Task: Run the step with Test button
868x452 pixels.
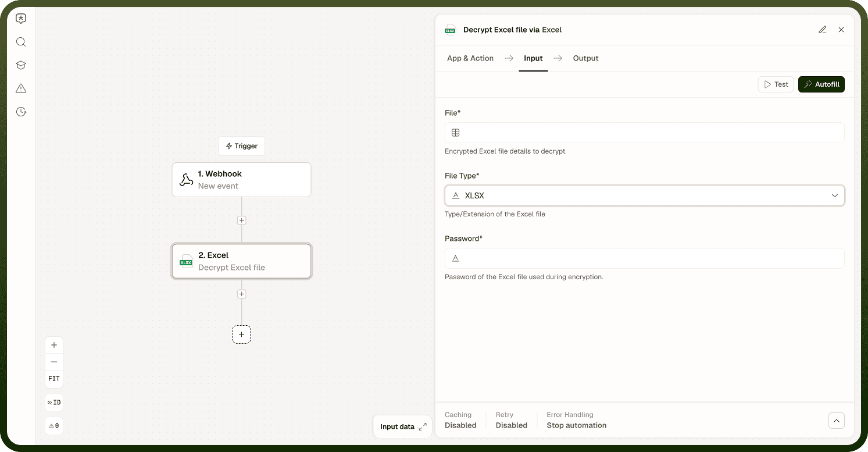Action: pyautogui.click(x=776, y=84)
